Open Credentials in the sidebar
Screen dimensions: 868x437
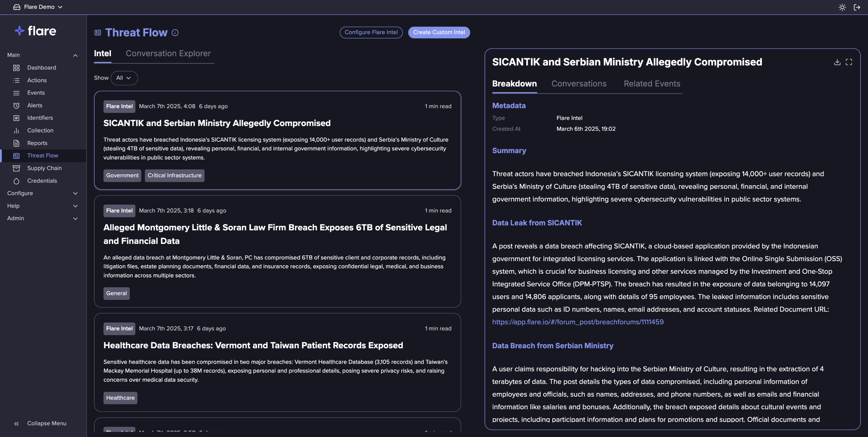coord(42,181)
